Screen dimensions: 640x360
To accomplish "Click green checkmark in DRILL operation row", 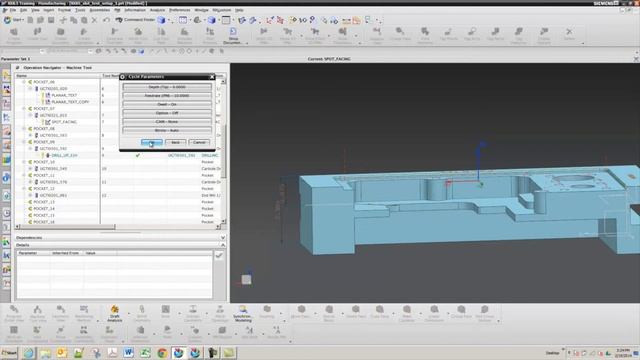I will pos(138,155).
